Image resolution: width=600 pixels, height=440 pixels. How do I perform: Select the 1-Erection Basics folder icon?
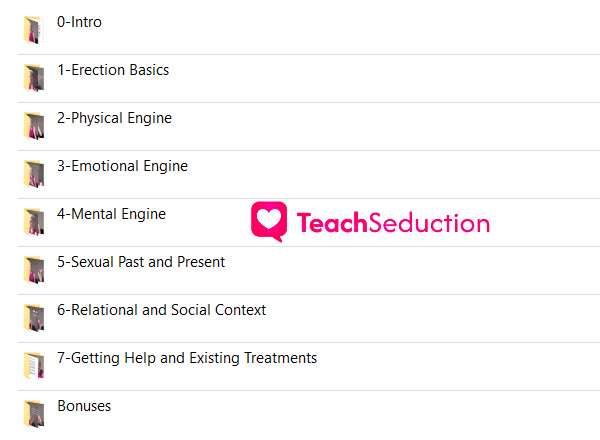coord(34,78)
